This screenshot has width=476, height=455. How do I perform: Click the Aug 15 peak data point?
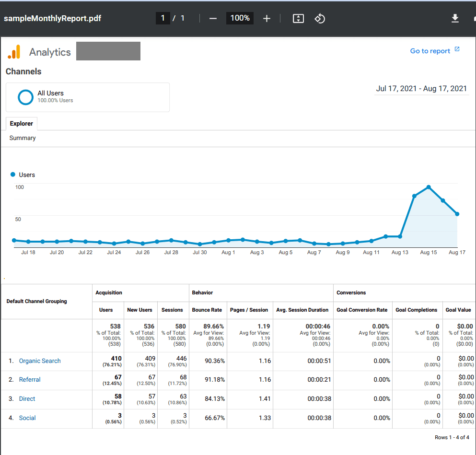(x=429, y=187)
